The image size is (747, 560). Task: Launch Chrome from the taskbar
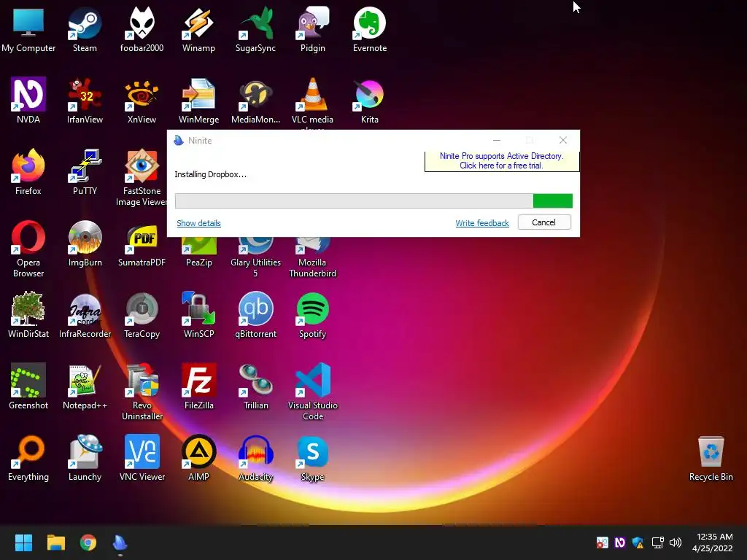tap(88, 542)
